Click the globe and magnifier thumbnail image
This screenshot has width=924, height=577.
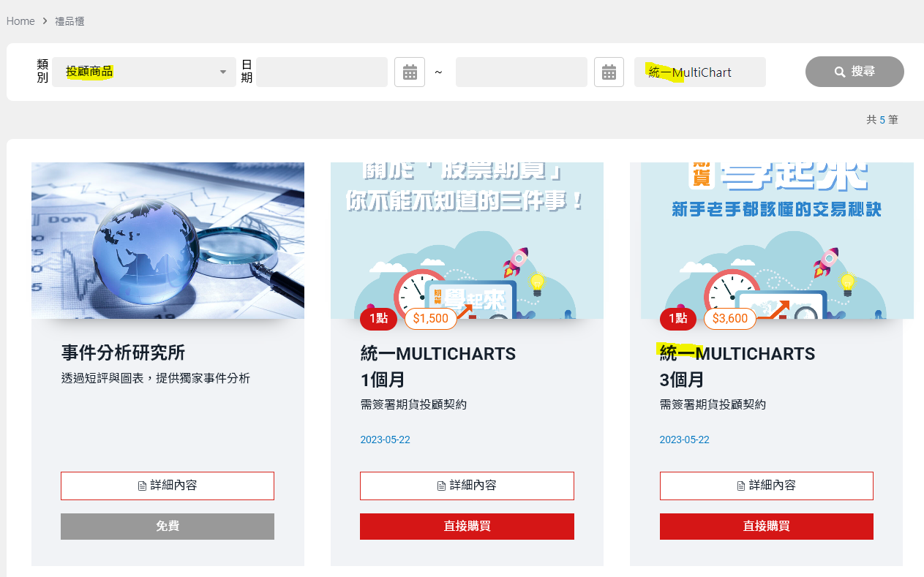click(168, 241)
